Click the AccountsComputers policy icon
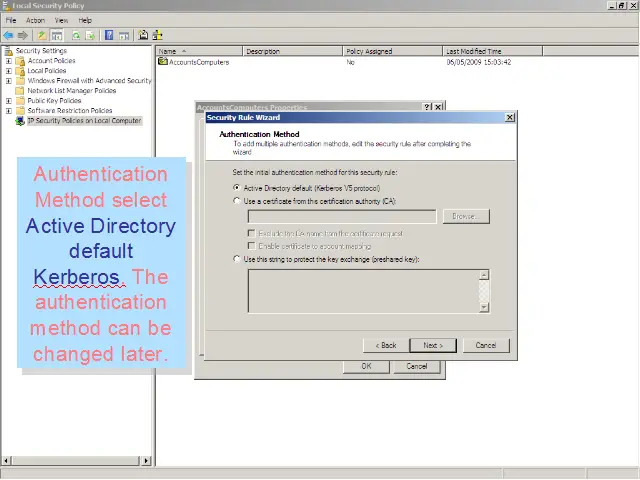Viewport: 640px width, 480px height. coord(163,62)
